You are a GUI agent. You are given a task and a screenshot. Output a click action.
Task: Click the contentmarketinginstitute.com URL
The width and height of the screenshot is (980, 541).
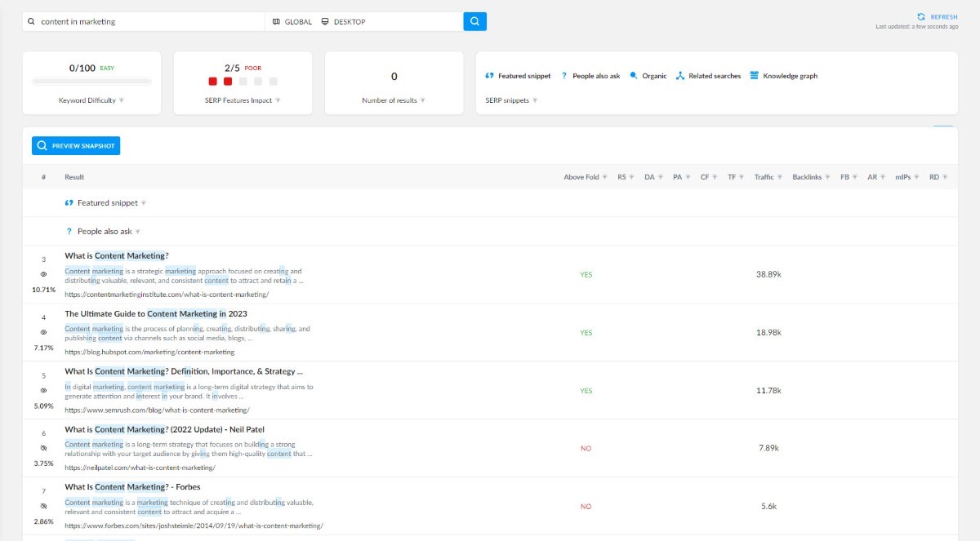coord(167,295)
